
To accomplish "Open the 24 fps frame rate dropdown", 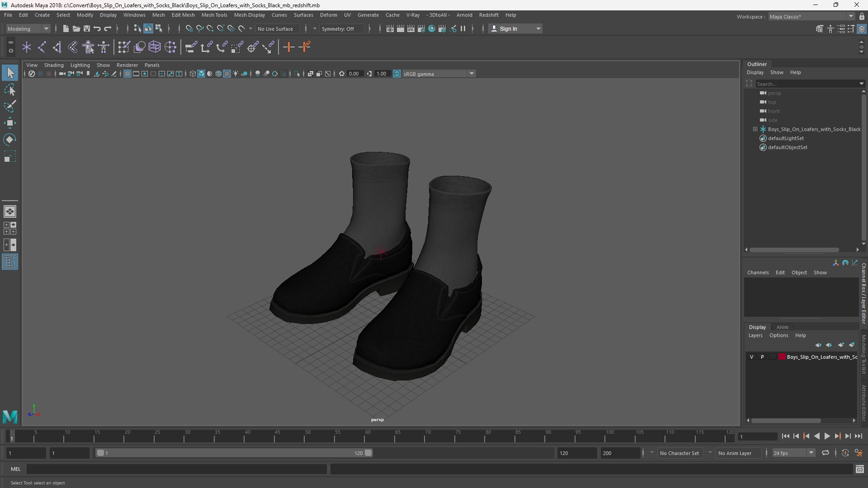I will tap(793, 453).
